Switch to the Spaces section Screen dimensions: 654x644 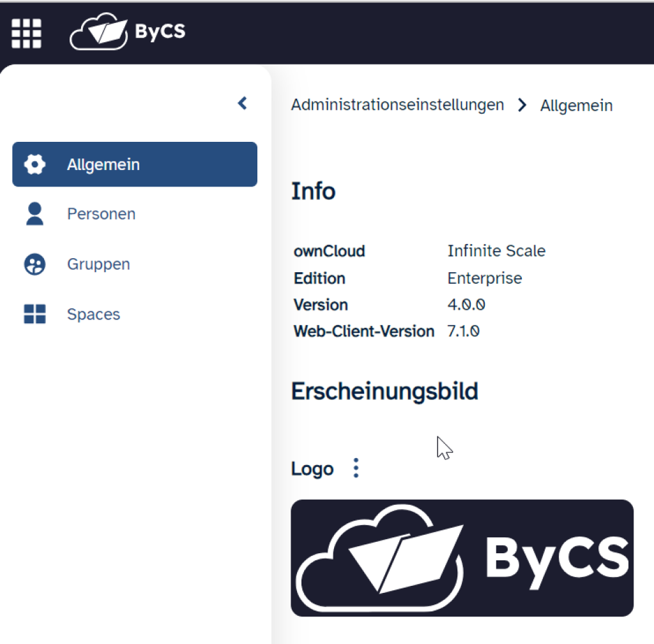[93, 314]
